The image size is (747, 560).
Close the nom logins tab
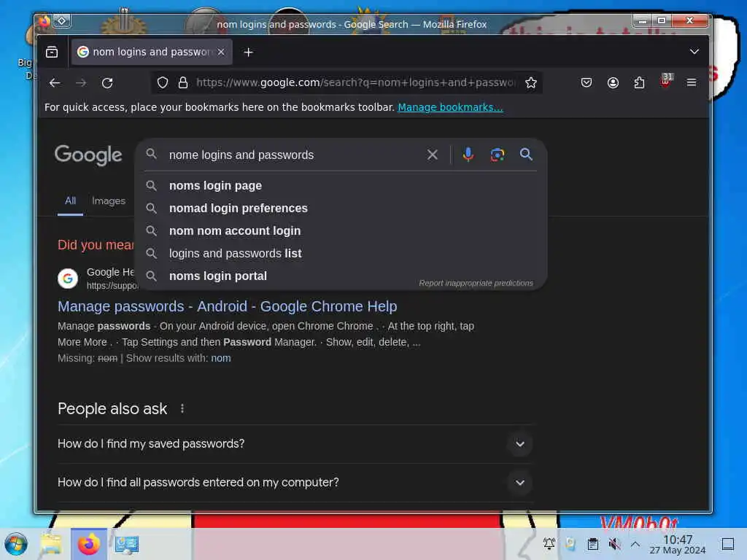coord(221,52)
